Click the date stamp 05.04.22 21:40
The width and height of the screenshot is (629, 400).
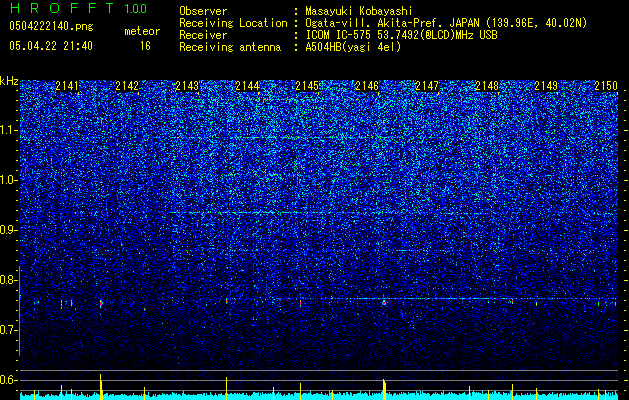(51, 46)
